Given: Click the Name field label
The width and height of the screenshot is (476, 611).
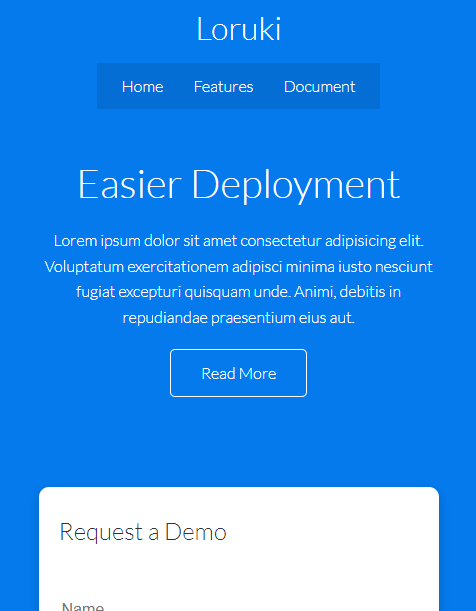Looking at the screenshot, I should click(83, 606).
